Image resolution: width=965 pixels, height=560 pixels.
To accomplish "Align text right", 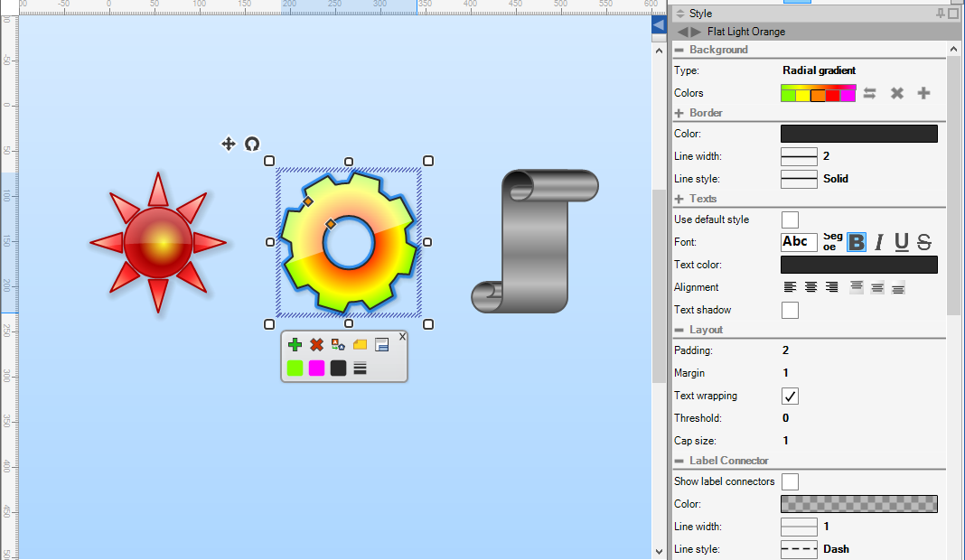I will pyautogui.click(x=831, y=286).
